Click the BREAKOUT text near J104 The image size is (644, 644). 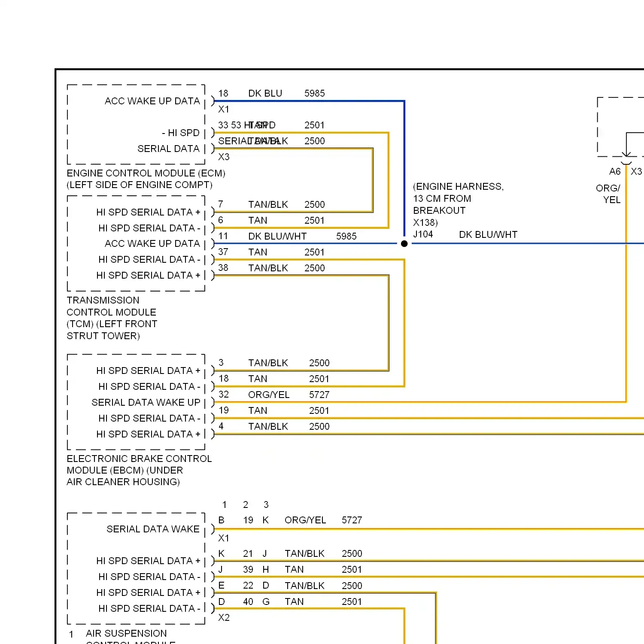pyautogui.click(x=439, y=210)
